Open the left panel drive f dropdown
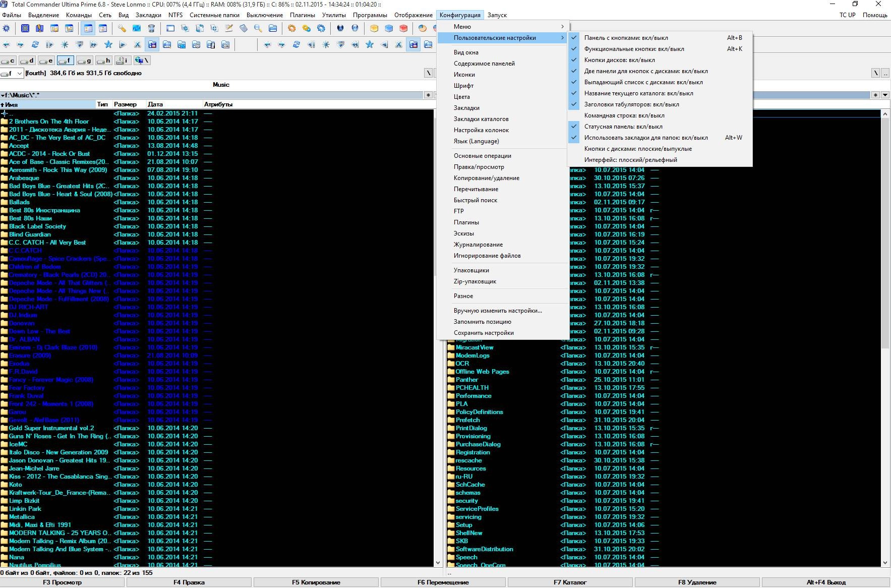 [12, 73]
